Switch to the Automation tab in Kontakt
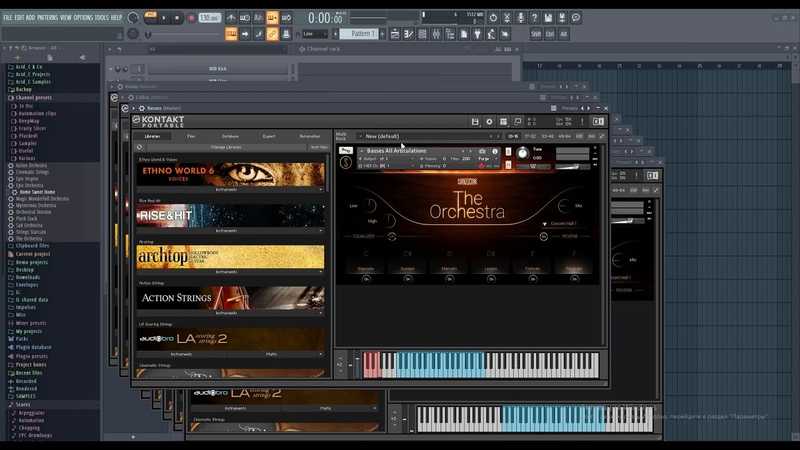Viewport: 800px width, 450px height. pos(309,136)
